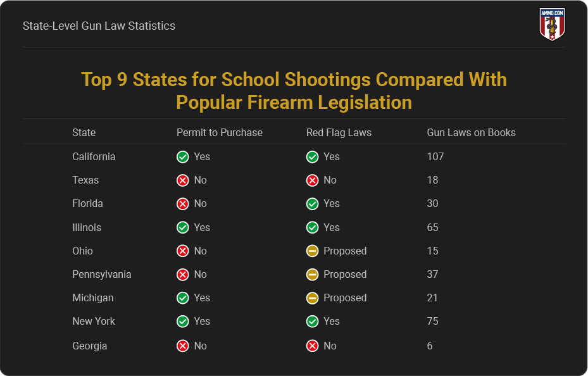Viewport: 588px width, 376px height.
Task: Click Texas's red Permit to Purchase X icon
Action: coord(183,180)
